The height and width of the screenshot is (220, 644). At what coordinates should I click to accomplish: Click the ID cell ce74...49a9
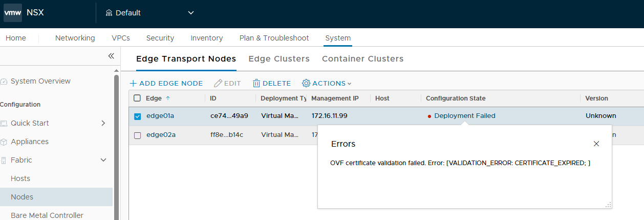tap(229, 116)
